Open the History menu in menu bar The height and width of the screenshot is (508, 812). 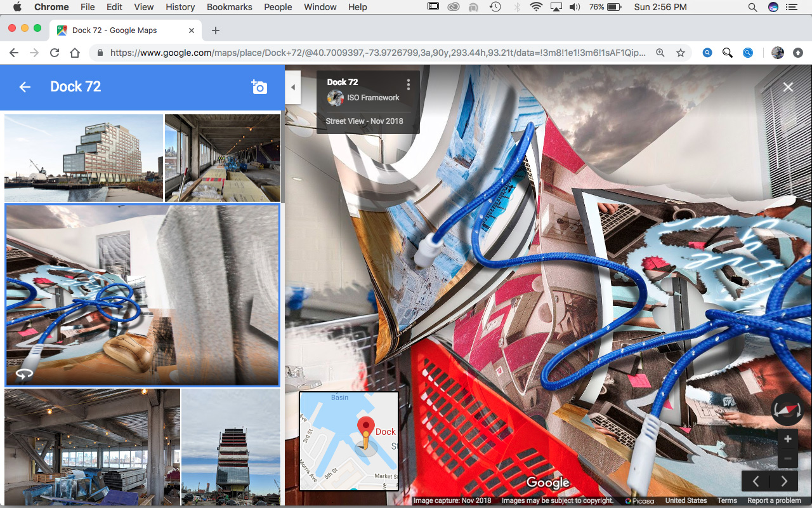point(180,7)
